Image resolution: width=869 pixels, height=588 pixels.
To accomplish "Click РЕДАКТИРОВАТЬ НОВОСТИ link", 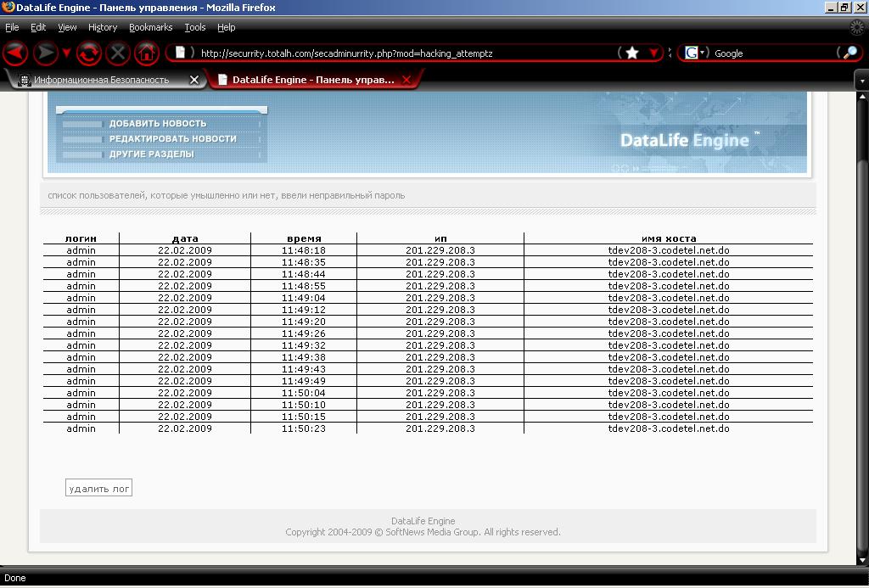I will 173,138.
